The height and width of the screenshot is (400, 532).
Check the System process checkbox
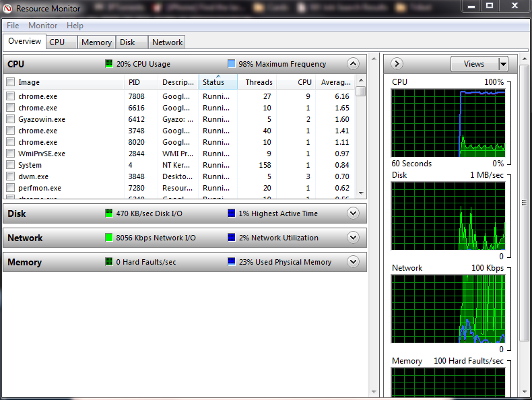point(11,165)
